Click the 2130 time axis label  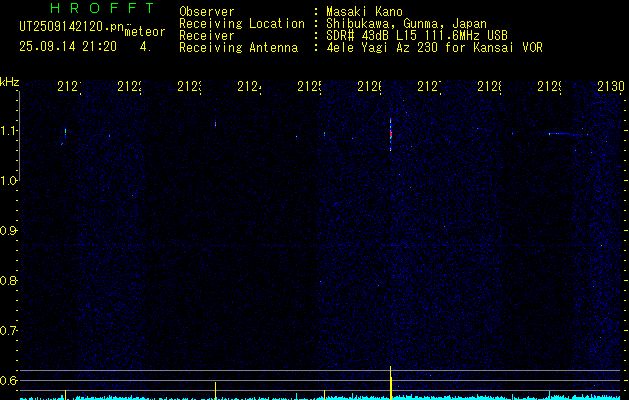(611, 86)
